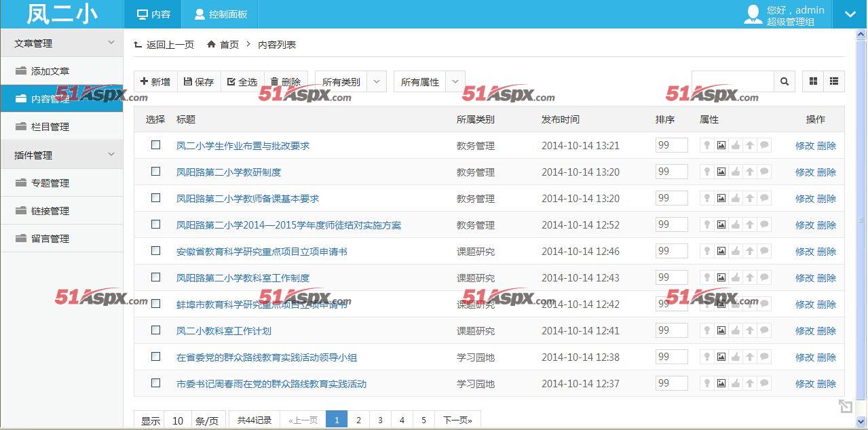The image size is (868, 430).
Task: Click the 下一页» next page button
Action: (x=457, y=420)
